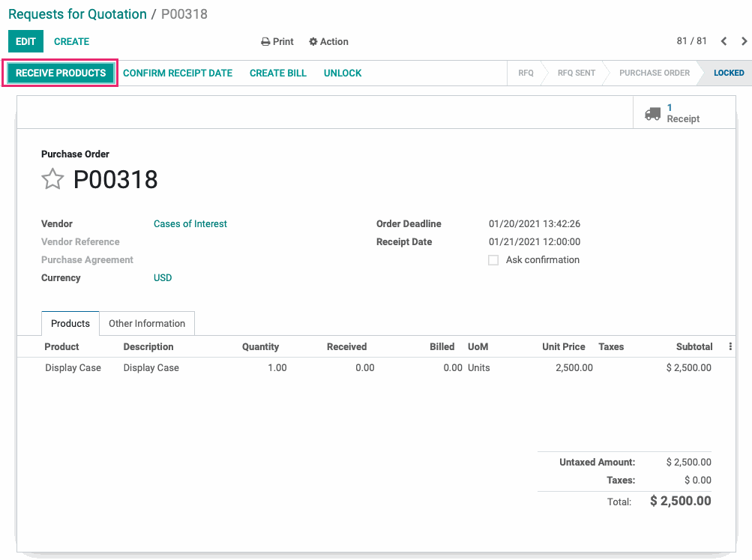Screen dimensions: 752x560
Task: Select the Display Case product cell
Action: click(x=73, y=368)
